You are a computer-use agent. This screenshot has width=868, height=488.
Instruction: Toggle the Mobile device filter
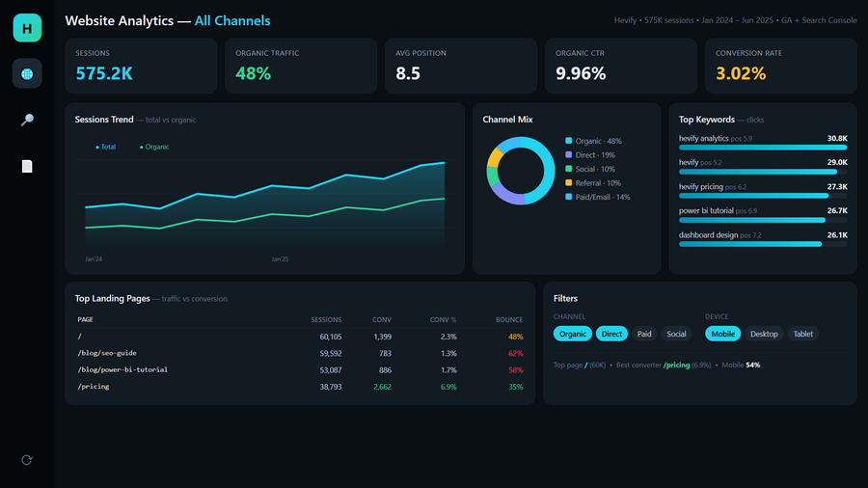(723, 334)
